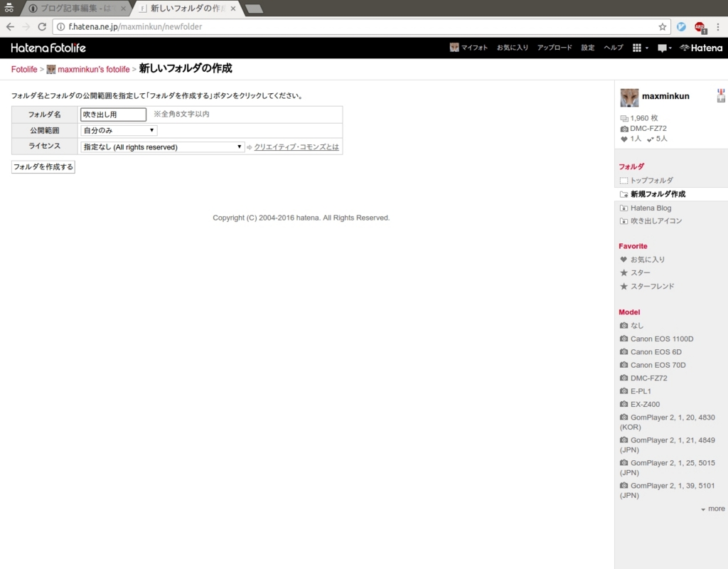This screenshot has height=569, width=728.
Task: Select Canon EOS 70D model
Action: click(x=658, y=365)
